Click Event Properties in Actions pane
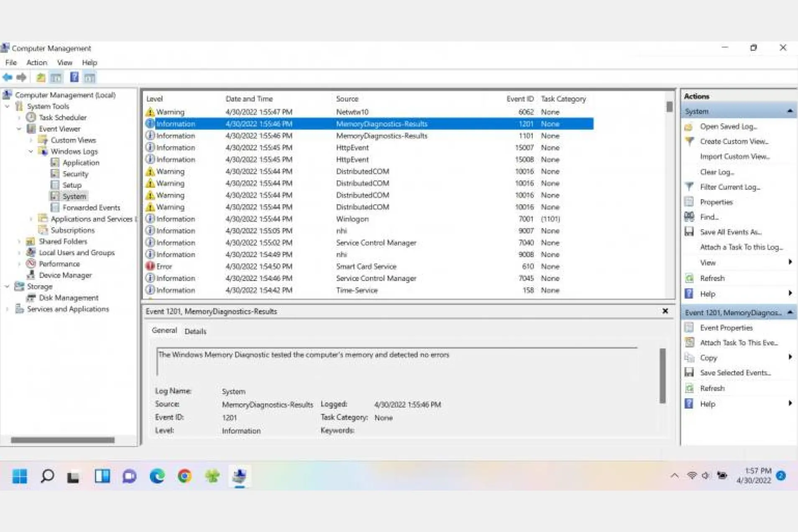Screen dimensions: 798x532 coord(726,328)
